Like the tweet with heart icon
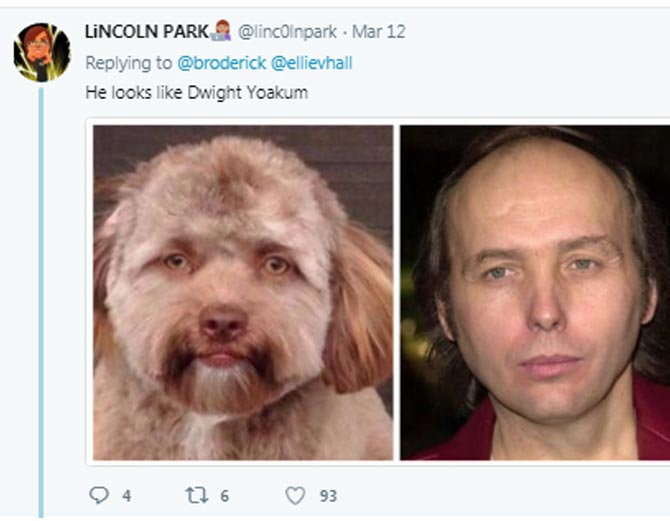This screenshot has width=670, height=521. (x=295, y=496)
